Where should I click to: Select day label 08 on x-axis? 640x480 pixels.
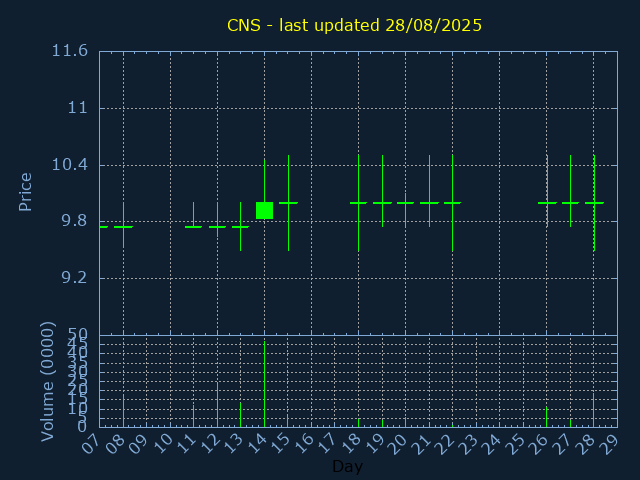coord(114,444)
